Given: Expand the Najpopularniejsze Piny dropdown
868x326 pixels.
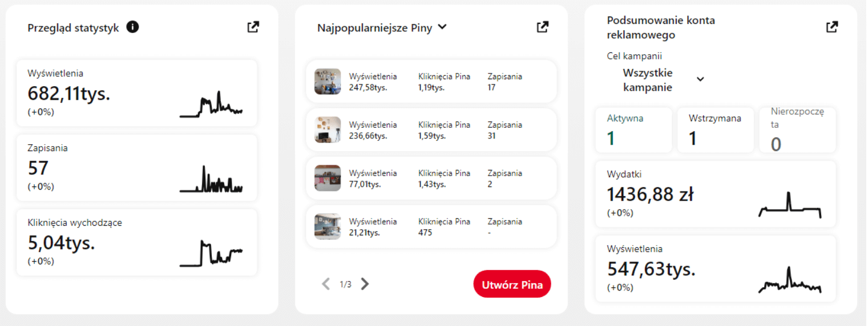Looking at the screenshot, I should tap(442, 27).
